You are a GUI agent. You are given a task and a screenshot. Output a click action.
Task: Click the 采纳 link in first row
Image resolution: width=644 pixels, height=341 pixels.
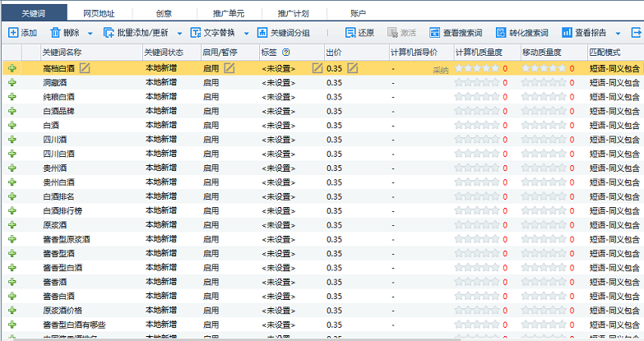pyautogui.click(x=441, y=70)
